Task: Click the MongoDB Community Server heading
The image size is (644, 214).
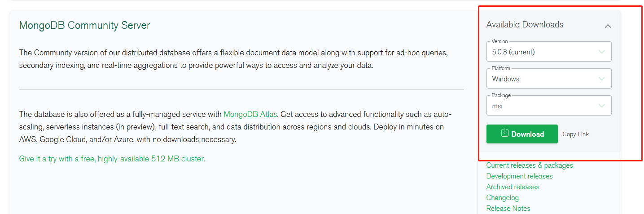Action: pos(84,25)
